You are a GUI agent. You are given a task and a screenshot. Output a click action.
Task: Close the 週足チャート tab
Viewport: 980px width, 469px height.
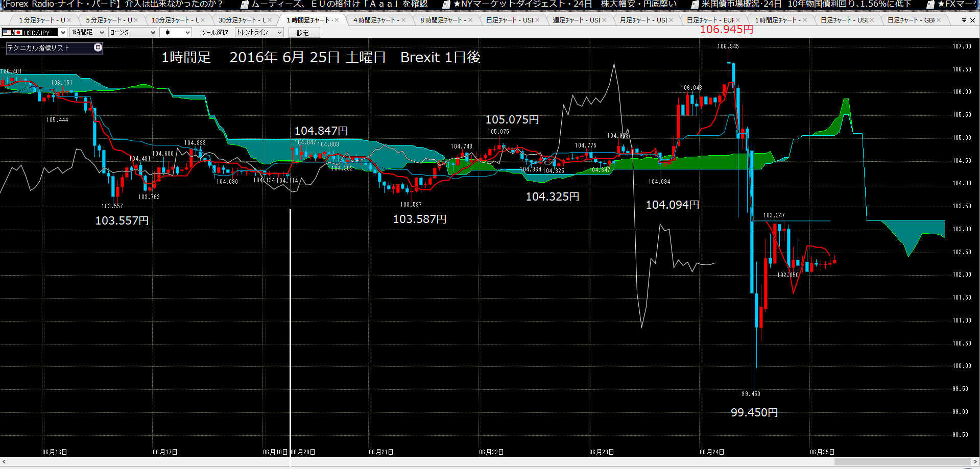click(604, 20)
